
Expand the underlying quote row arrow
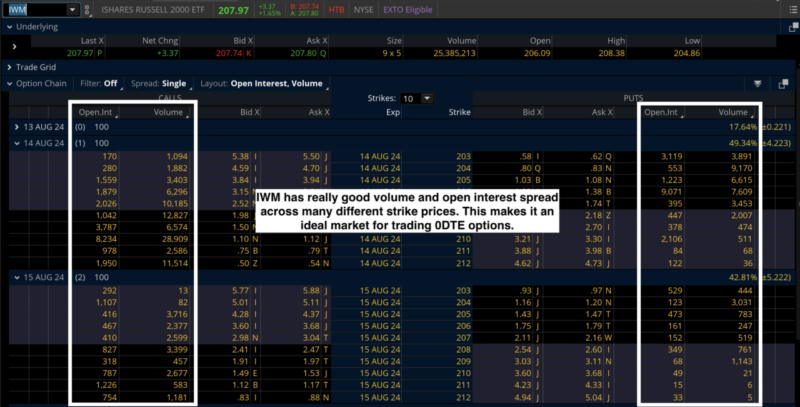13,45
